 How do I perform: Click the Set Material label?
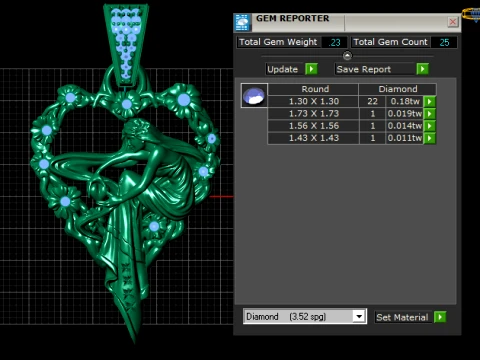402,317
